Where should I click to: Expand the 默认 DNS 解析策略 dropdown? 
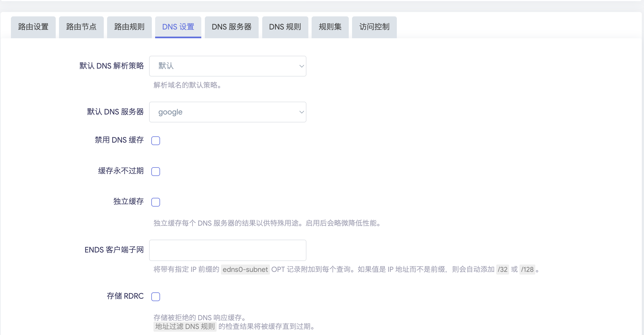point(227,66)
